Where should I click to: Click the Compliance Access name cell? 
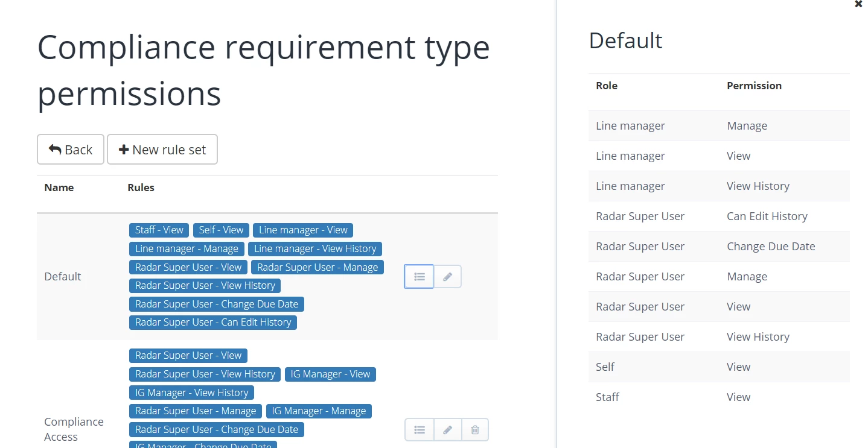(x=74, y=429)
